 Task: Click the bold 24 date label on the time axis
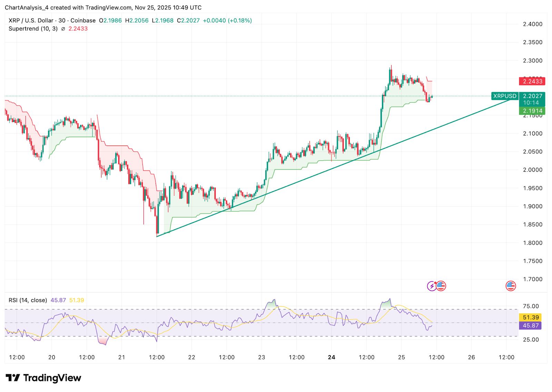[x=332, y=358]
